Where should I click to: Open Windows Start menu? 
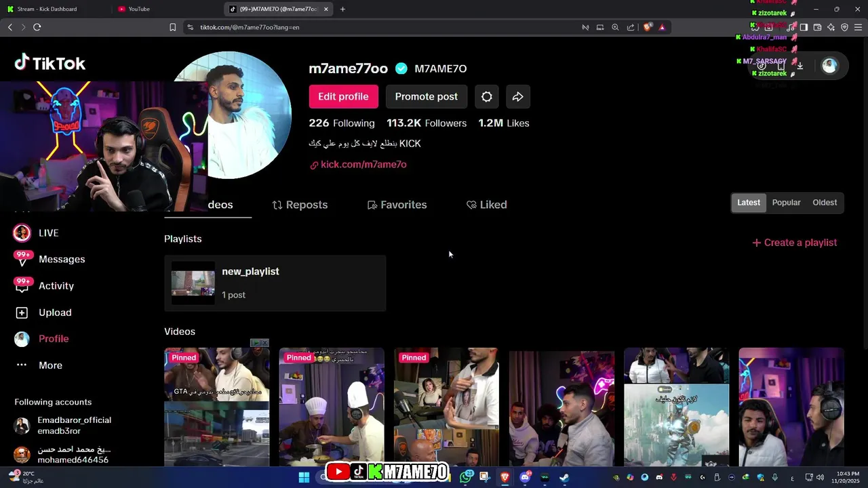[304, 477]
